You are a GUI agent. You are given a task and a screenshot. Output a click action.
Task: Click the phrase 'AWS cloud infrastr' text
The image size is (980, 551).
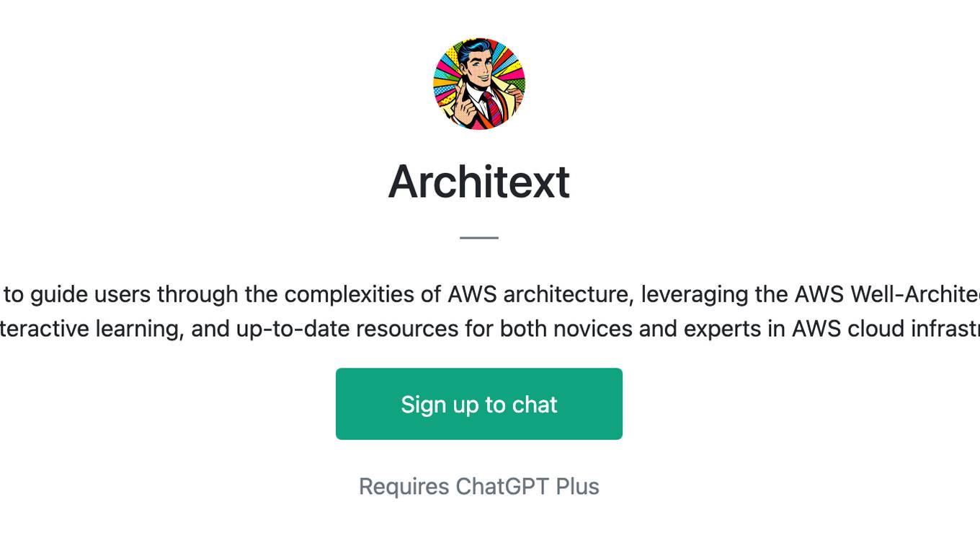[x=886, y=329]
